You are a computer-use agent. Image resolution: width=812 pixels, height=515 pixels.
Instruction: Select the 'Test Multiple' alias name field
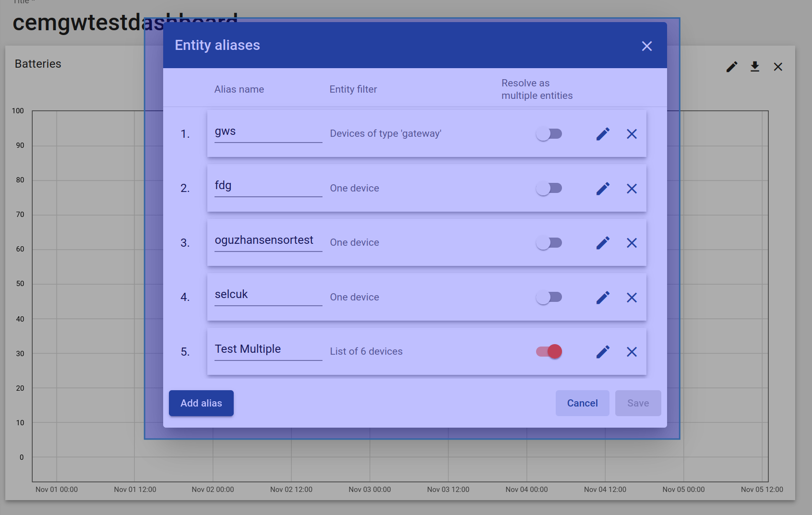(268, 349)
